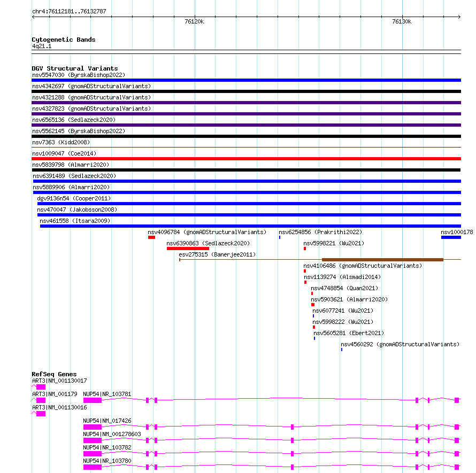Viewport: 476px width, 473px height.
Task: Select the DGV Structural Variants track heading
Action: [x=75, y=68]
